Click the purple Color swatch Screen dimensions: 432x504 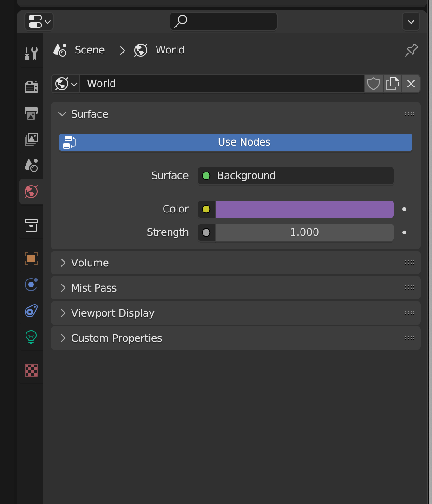coord(304,209)
